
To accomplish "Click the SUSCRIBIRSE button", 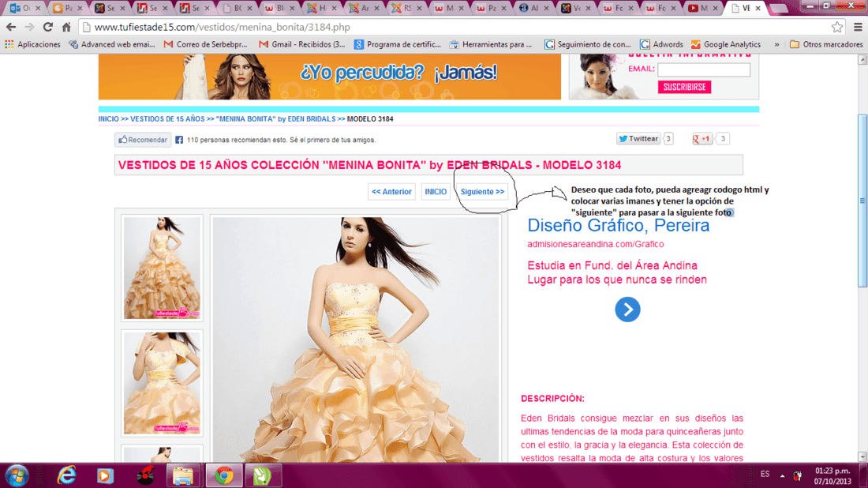I will [x=684, y=87].
